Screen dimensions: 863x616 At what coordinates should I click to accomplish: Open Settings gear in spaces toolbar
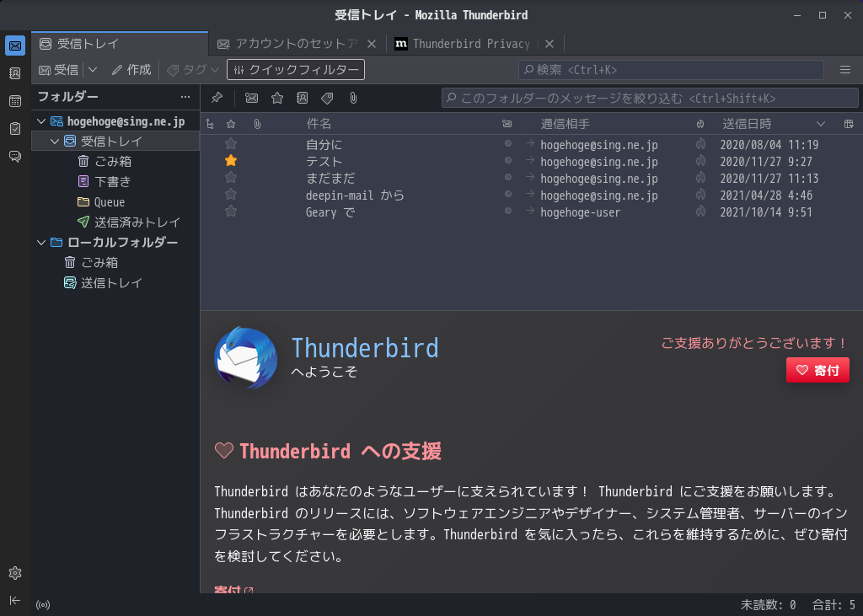pyautogui.click(x=15, y=573)
